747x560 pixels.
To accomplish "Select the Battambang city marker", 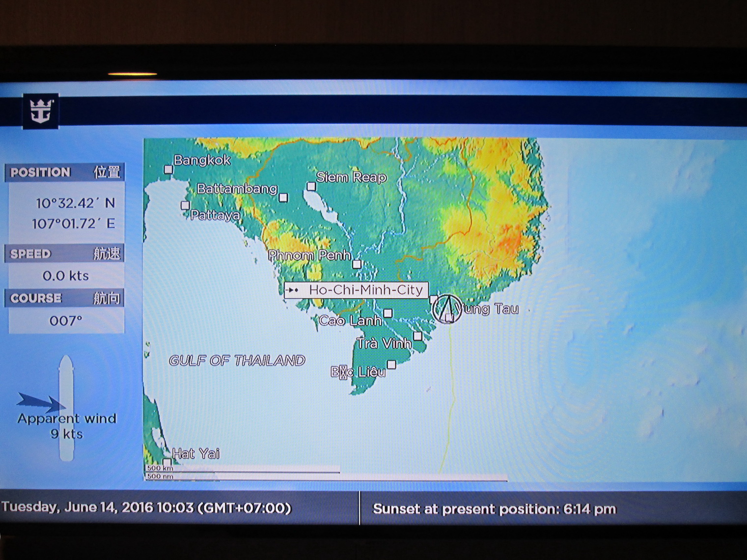I will [283, 197].
